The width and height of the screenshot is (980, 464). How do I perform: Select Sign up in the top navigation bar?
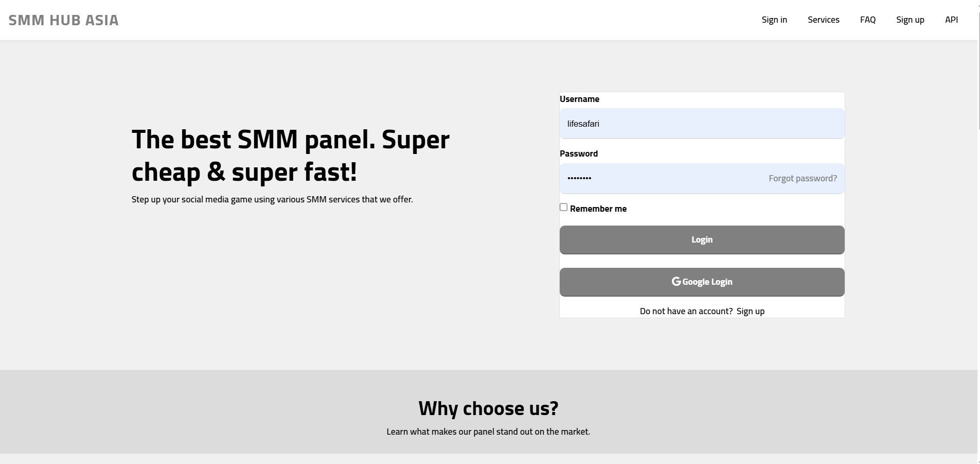click(910, 20)
